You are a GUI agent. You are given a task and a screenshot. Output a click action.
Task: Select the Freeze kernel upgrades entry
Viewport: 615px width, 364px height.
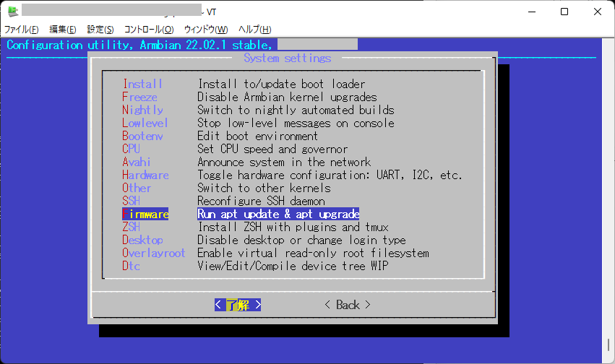coord(249,97)
